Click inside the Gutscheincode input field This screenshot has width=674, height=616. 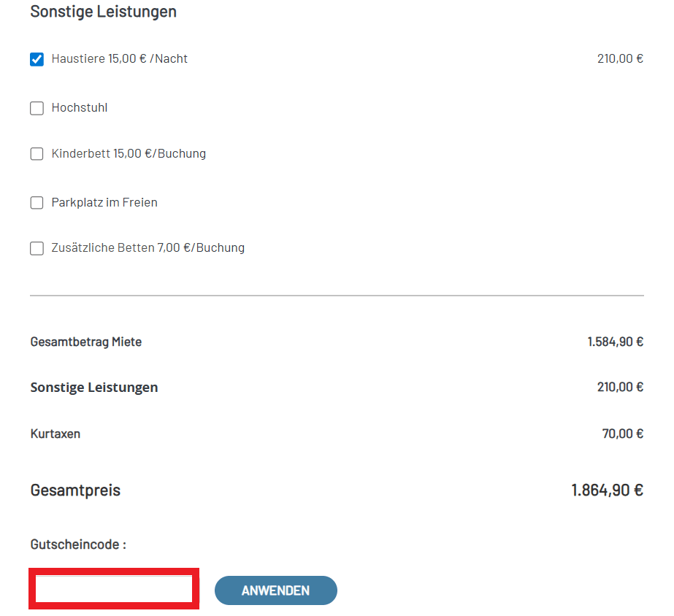pyautogui.click(x=113, y=588)
